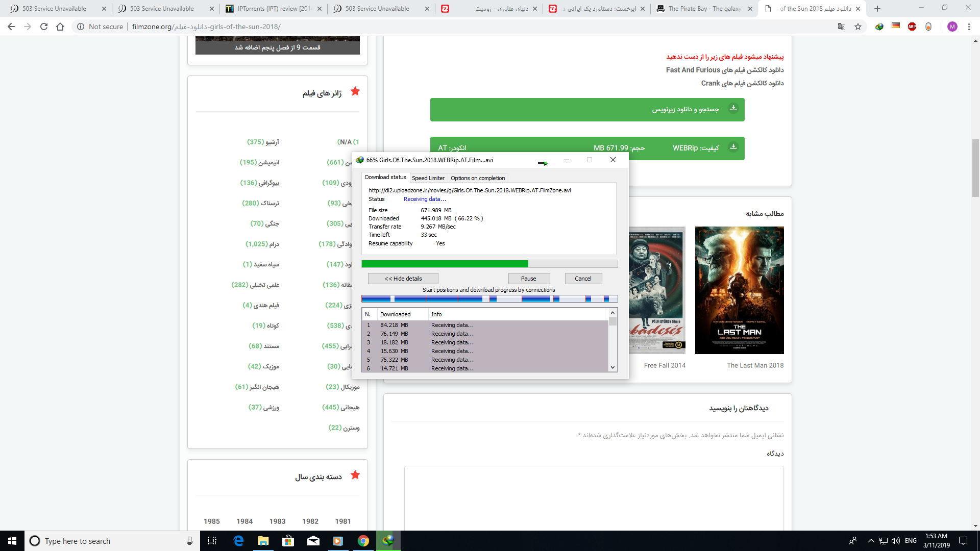
Task: Open the year 1981 category link
Action: [x=343, y=521]
